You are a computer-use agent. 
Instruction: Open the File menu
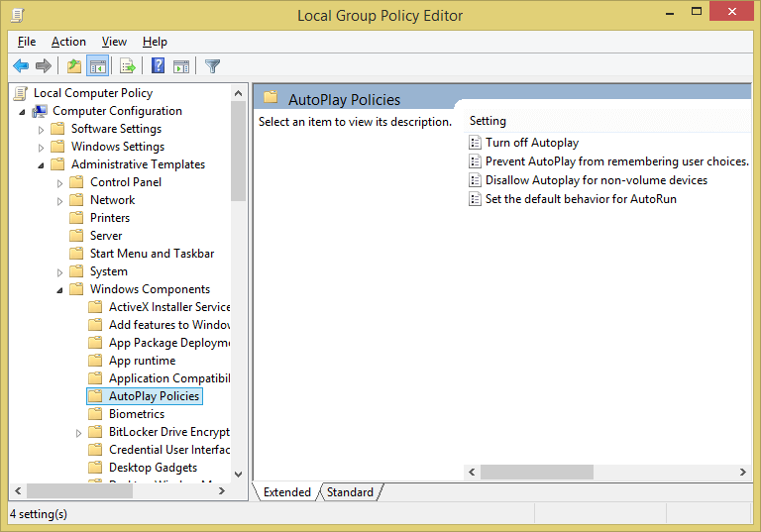[x=27, y=42]
